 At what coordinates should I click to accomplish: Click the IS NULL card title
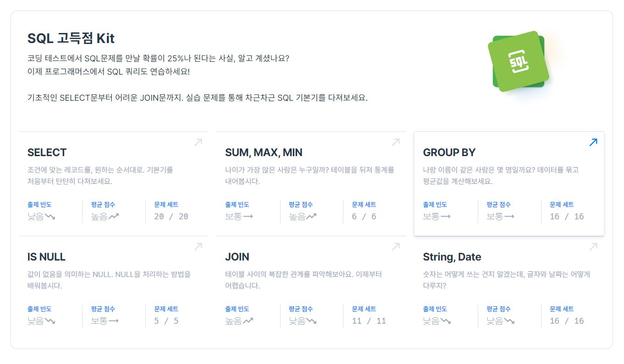tap(47, 257)
